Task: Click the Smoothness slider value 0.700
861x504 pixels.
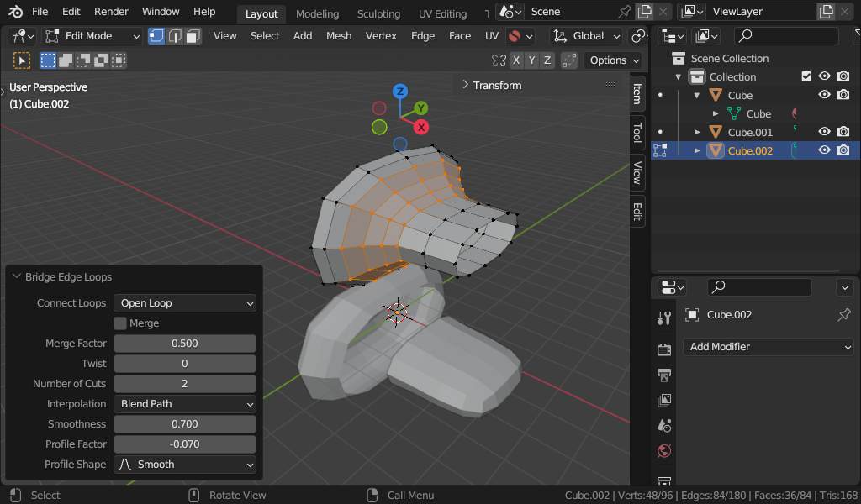Action: pyautogui.click(x=184, y=424)
